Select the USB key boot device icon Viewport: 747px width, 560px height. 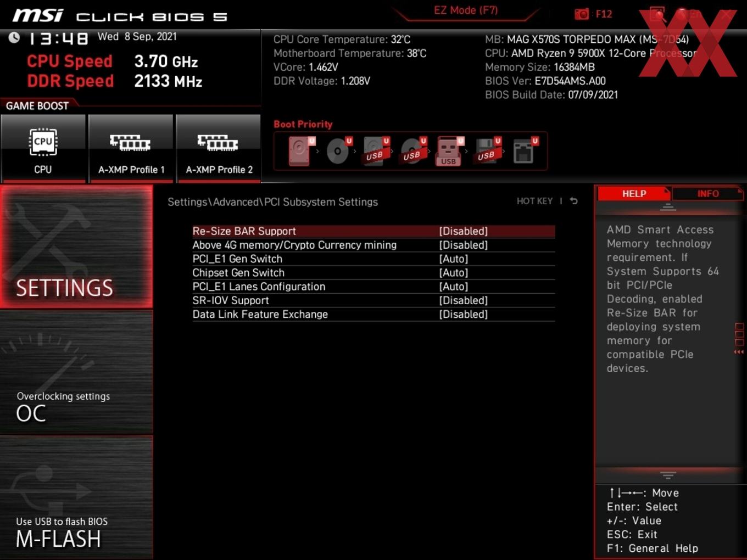coord(450,151)
